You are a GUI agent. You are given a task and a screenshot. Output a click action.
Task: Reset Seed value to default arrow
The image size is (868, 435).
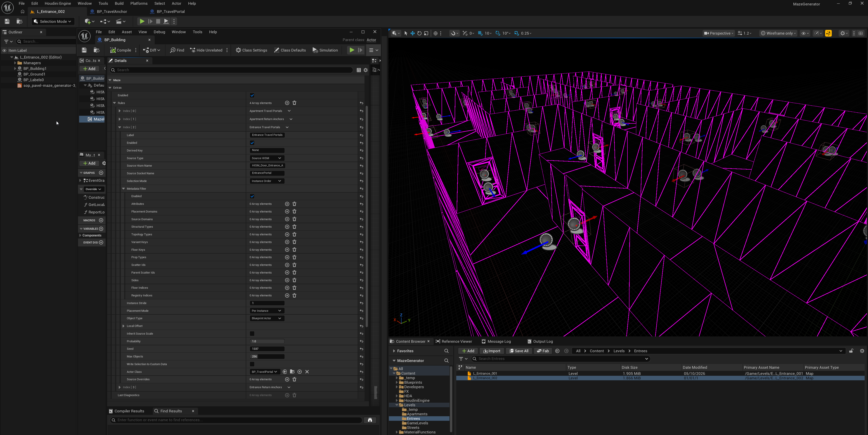[x=362, y=349]
